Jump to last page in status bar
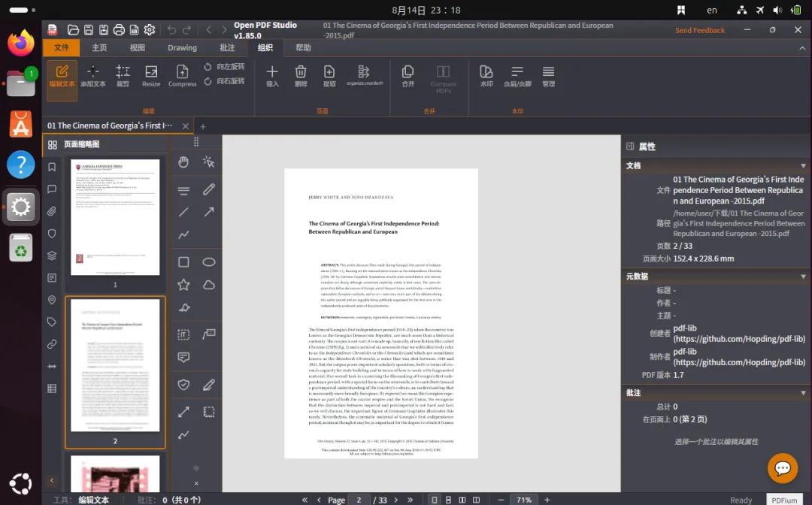This screenshot has height=505, width=812. [411, 500]
